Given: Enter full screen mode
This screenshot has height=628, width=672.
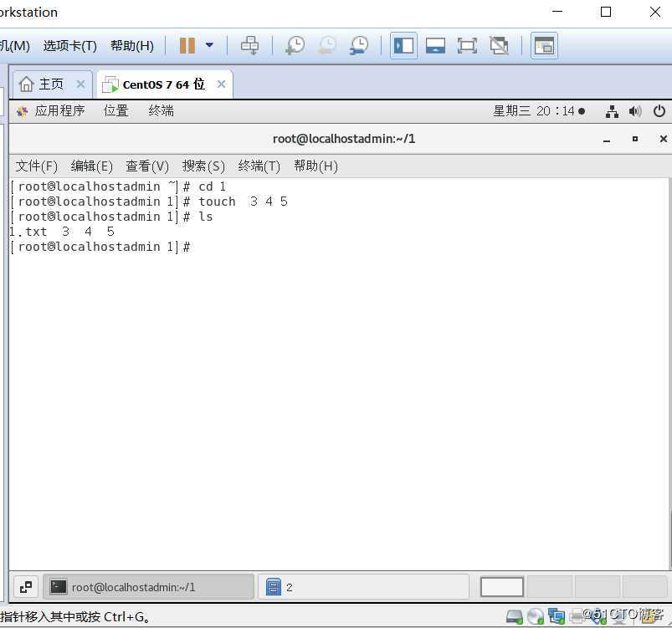Looking at the screenshot, I should click(467, 45).
